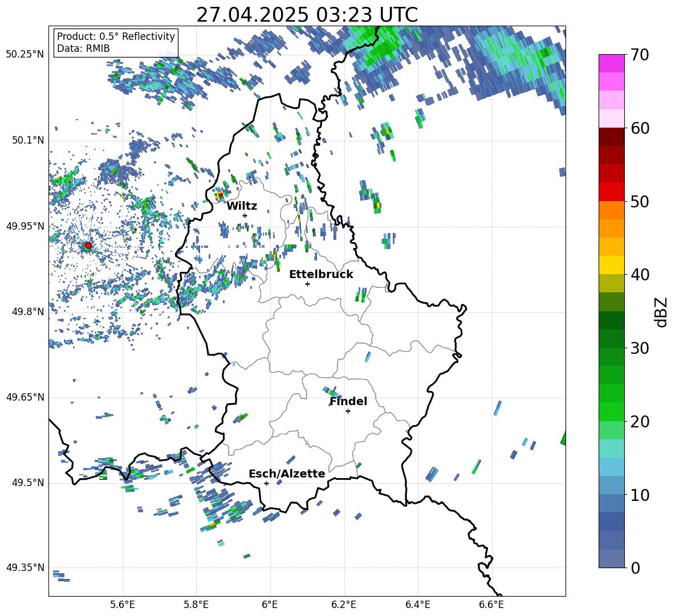675x616 pixels.
Task: Click the 40 tick on colorbar
Action: click(x=640, y=275)
